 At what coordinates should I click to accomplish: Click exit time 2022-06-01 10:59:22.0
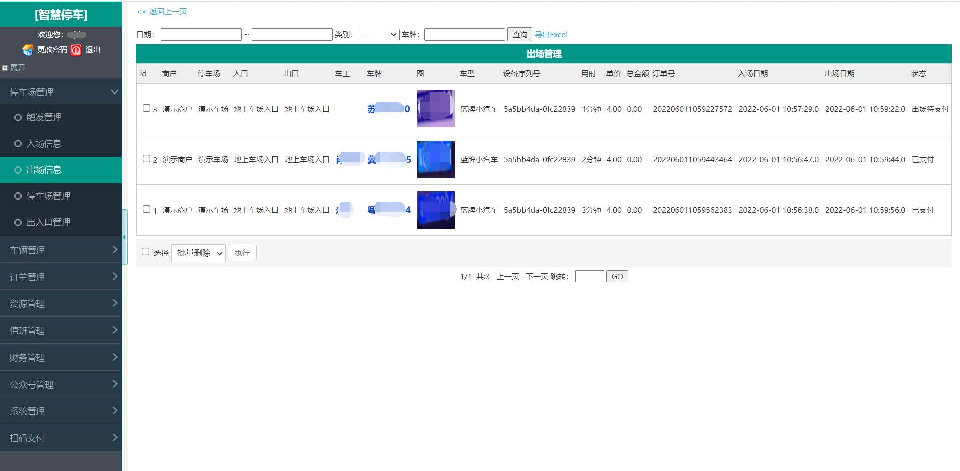point(865,109)
